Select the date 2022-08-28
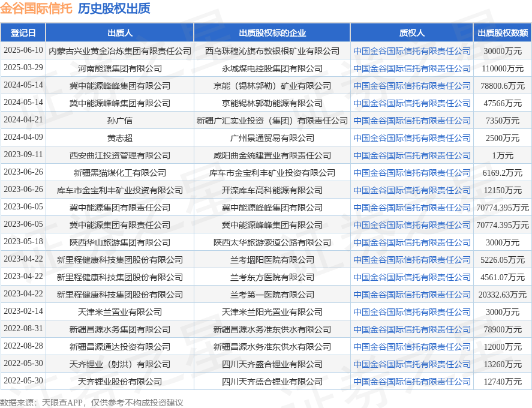This screenshot has width=532, height=408. pyautogui.click(x=23, y=346)
